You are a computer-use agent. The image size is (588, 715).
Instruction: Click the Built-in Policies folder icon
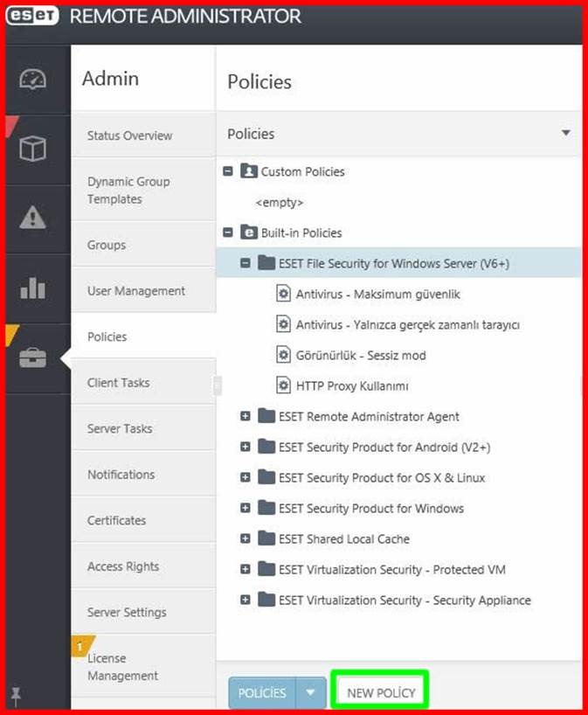pyautogui.click(x=248, y=233)
